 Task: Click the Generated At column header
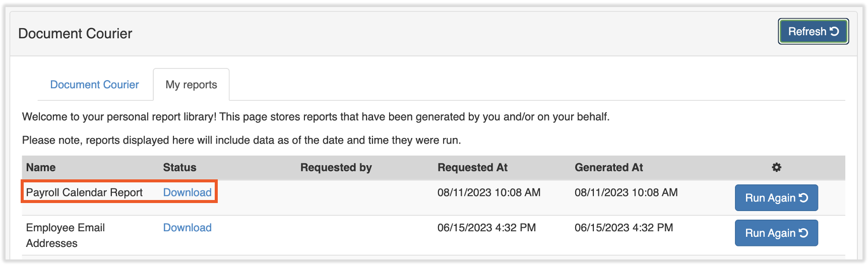coord(608,167)
